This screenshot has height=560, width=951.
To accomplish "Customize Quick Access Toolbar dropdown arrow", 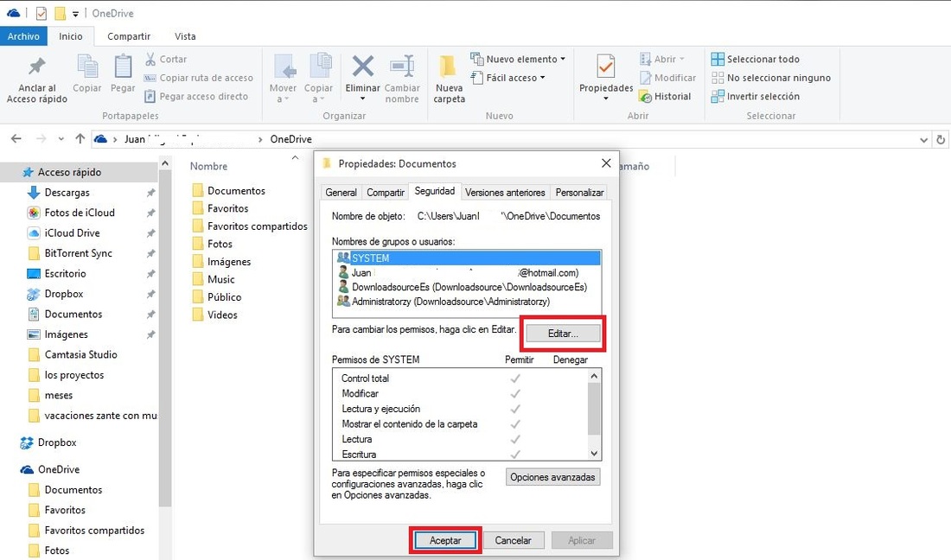I will tap(75, 13).
